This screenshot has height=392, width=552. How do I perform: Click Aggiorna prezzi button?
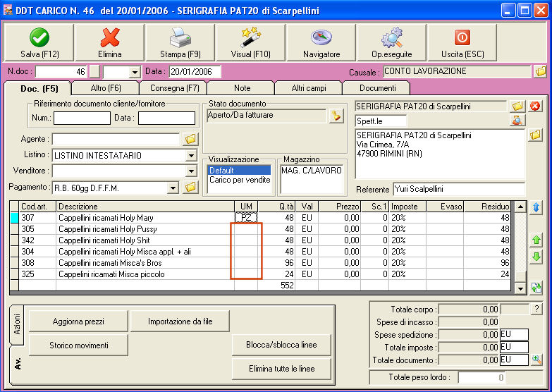[78, 321]
